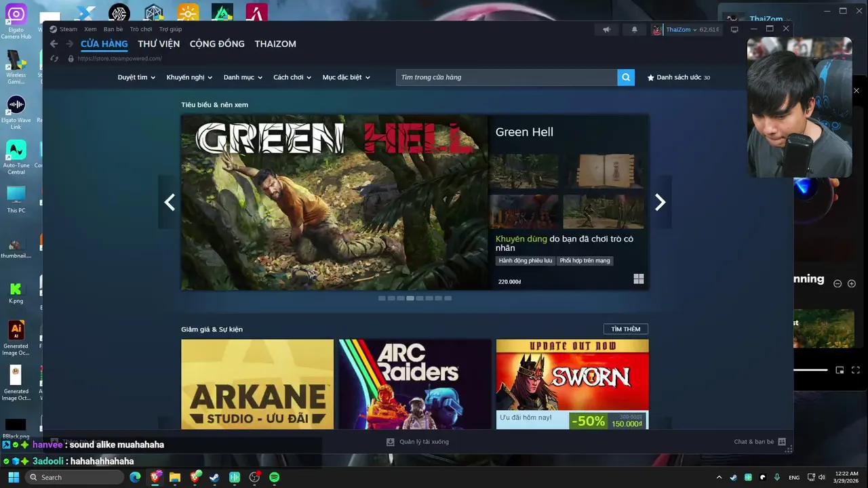The width and height of the screenshot is (868, 488).
Task: Click the Tìm trong cửa hàng search field
Action: coord(507,77)
